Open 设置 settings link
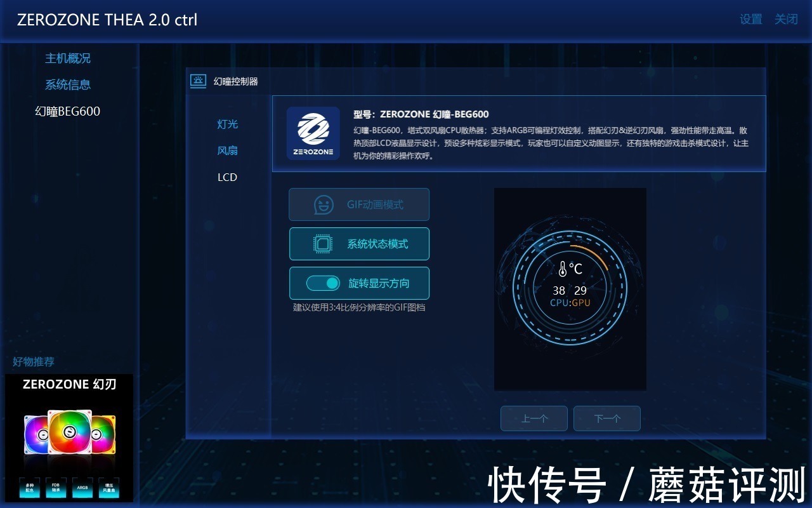Image resolution: width=812 pixels, height=508 pixels. [x=751, y=19]
